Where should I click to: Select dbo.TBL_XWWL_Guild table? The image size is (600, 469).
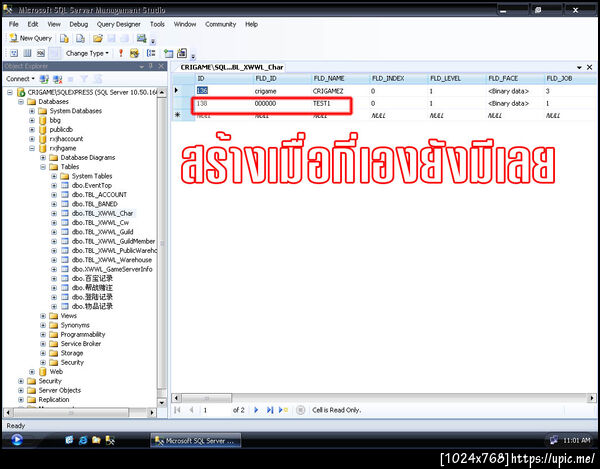(x=102, y=232)
